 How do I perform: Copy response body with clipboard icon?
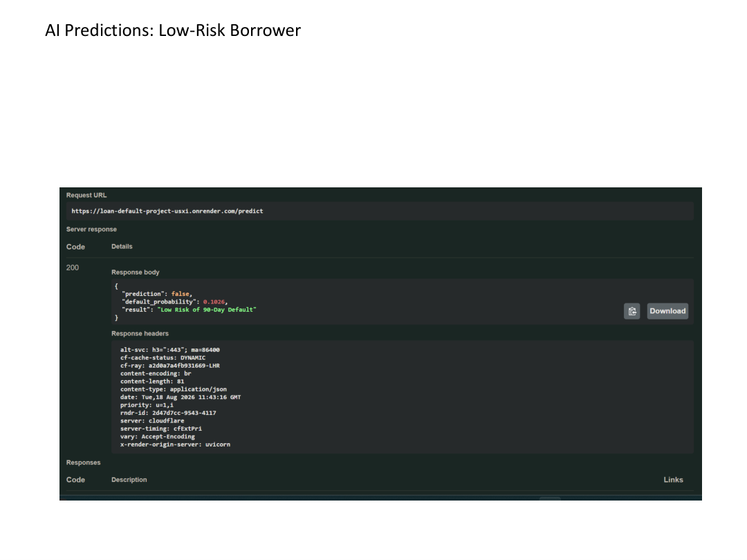click(x=631, y=311)
